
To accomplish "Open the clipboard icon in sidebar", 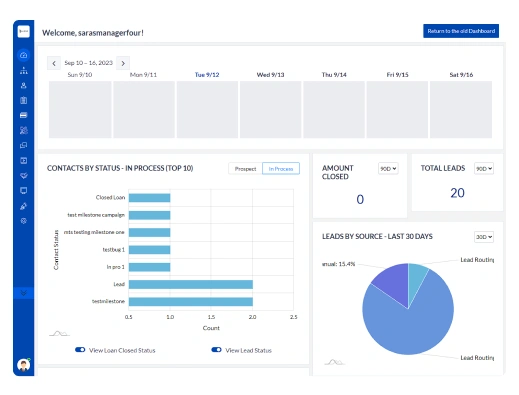I will [x=23, y=100].
